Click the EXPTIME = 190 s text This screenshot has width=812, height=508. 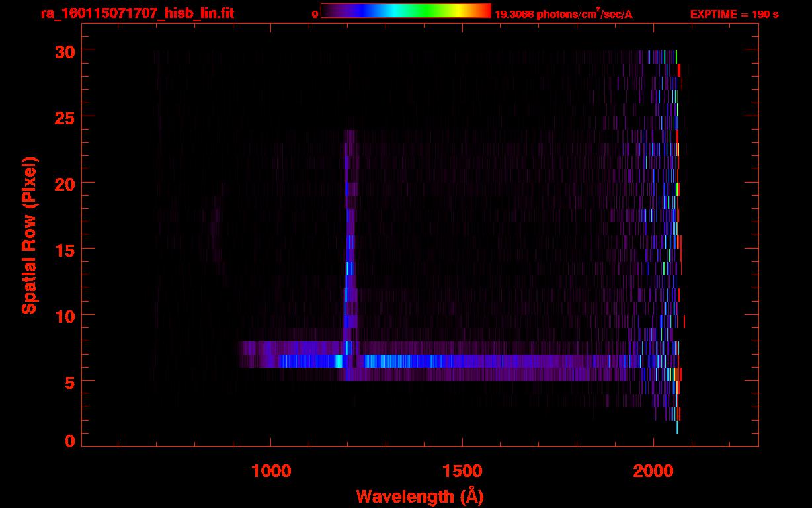pyautogui.click(x=734, y=14)
